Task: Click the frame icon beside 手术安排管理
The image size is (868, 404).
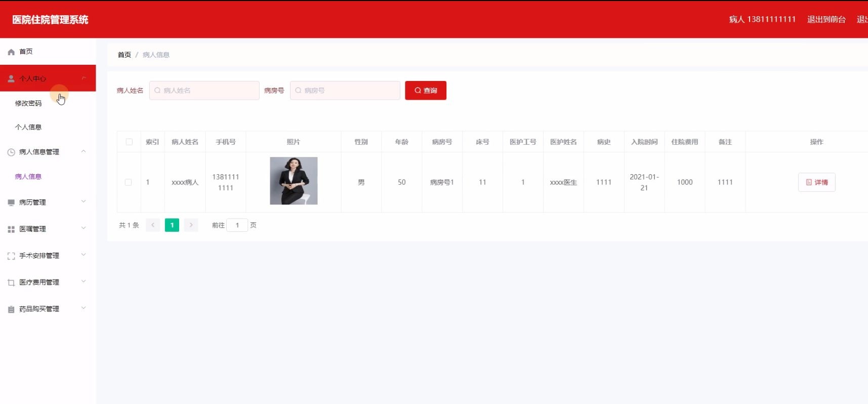Action: (x=11, y=256)
